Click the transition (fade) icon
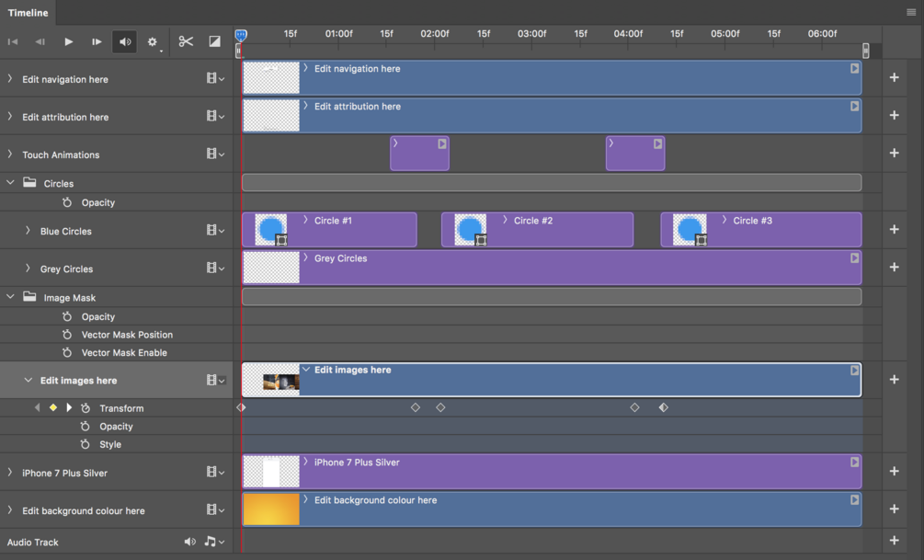Image resolution: width=924 pixels, height=560 pixels. pyautogui.click(x=214, y=41)
